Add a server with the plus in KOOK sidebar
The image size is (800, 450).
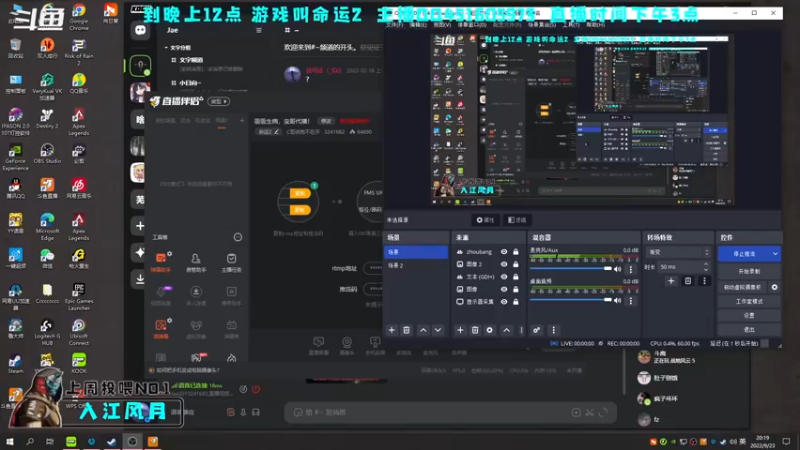tap(140, 226)
